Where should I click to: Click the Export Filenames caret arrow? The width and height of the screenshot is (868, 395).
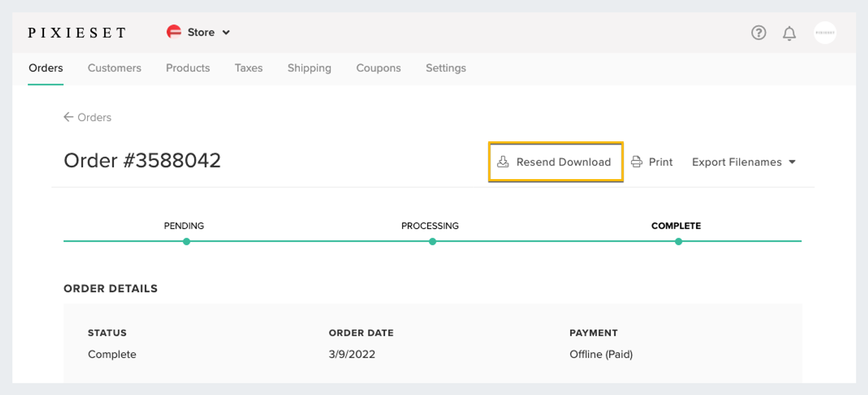click(x=792, y=162)
